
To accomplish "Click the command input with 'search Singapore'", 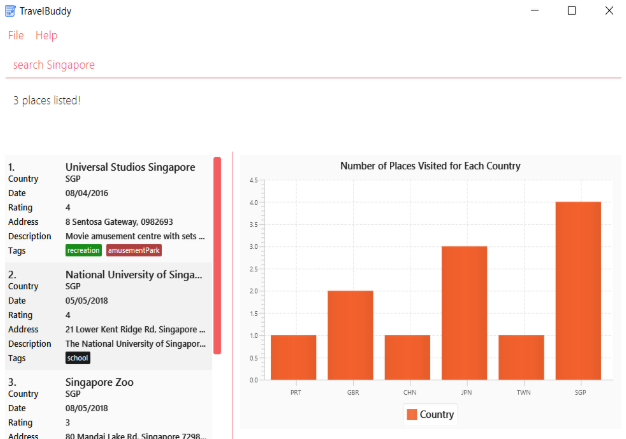I will (313, 65).
